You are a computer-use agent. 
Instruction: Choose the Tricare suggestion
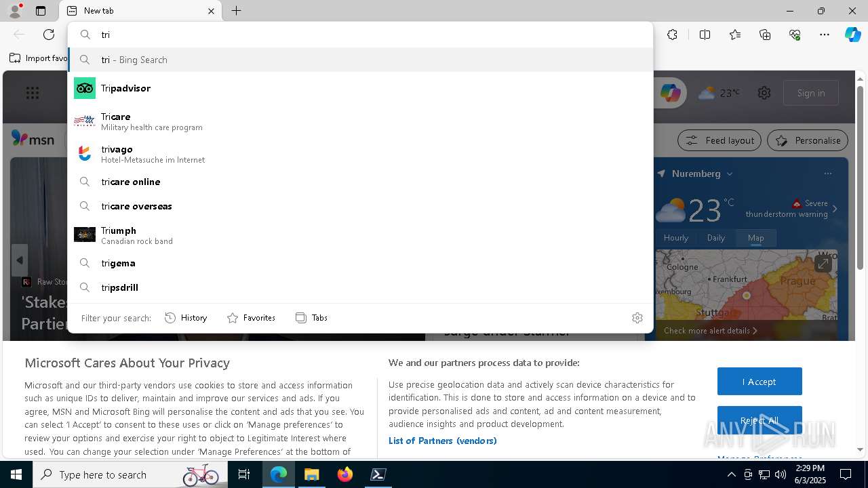[x=360, y=121]
